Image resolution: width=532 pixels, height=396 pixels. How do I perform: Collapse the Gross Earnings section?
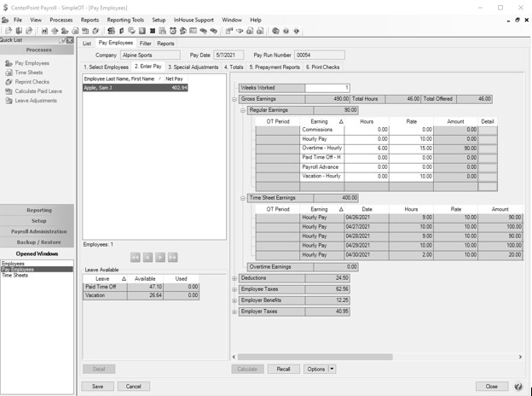[x=234, y=99]
